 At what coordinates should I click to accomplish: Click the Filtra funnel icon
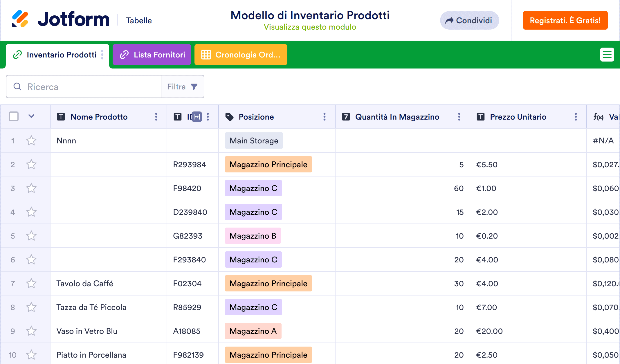(x=194, y=87)
